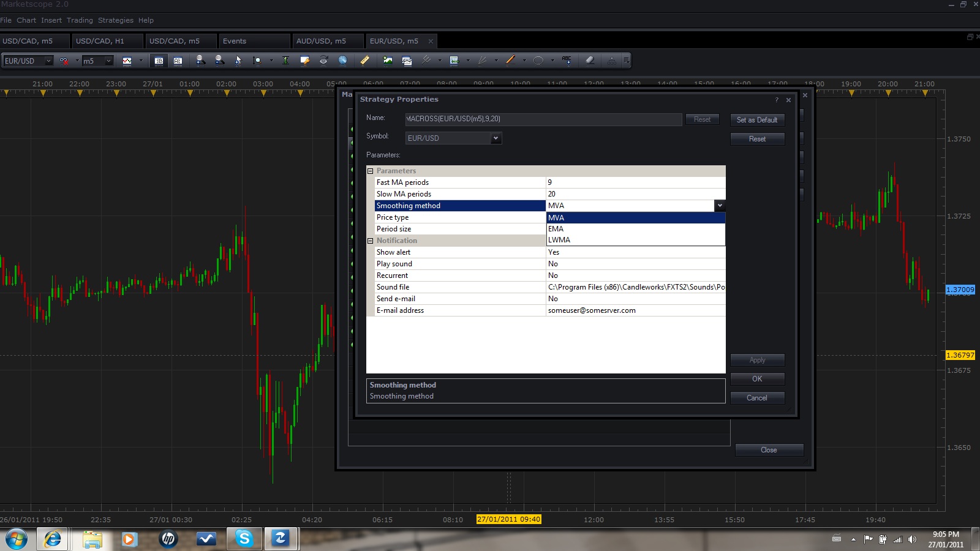Select the eraser tool
This screenshot has width=980, height=551.
[x=590, y=61]
